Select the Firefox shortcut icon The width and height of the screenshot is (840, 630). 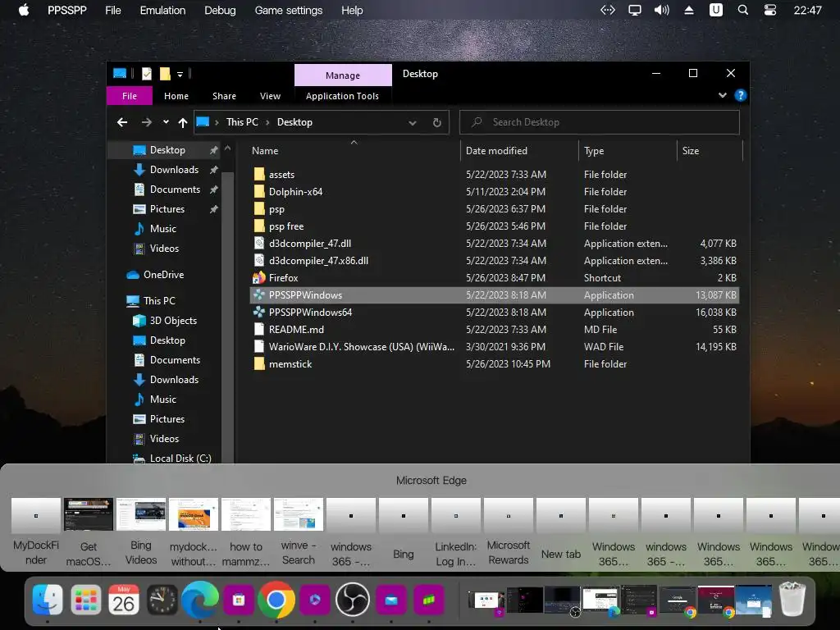coord(258,277)
